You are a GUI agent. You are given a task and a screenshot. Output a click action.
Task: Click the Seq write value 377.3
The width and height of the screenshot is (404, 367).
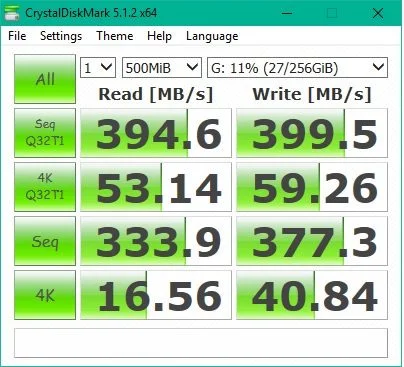pos(312,241)
